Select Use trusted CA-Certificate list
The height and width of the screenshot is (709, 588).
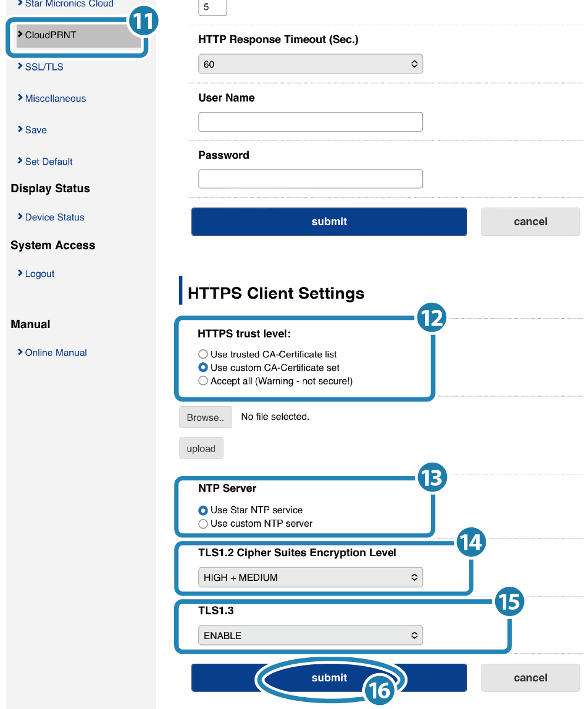203,354
